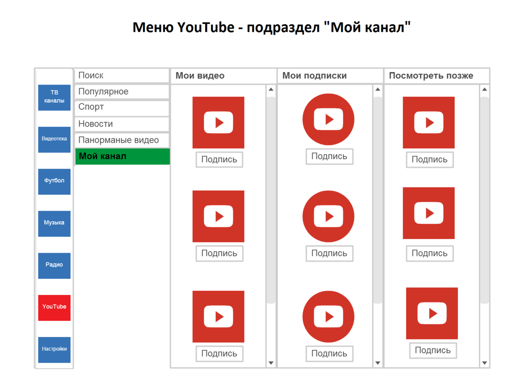Click the red YouTube sidebar button

(54, 308)
